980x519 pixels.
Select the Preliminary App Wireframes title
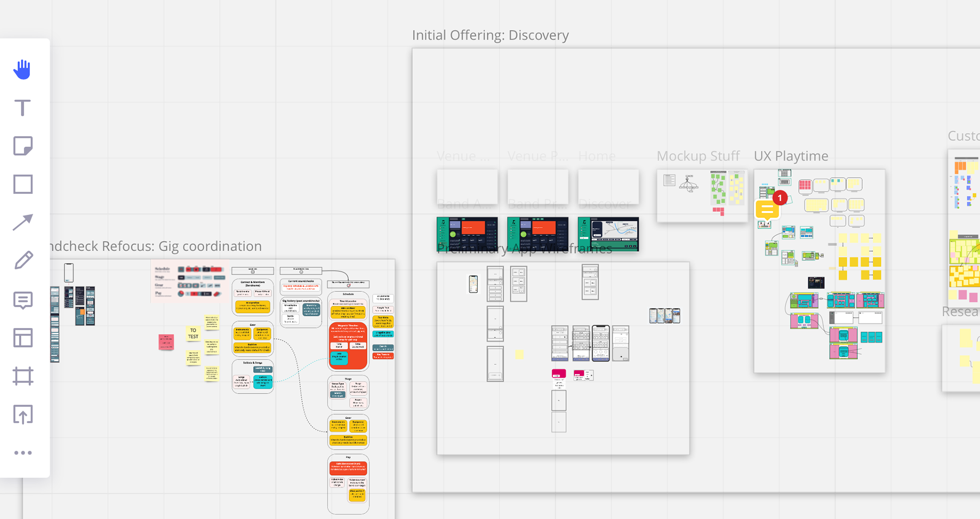click(x=524, y=249)
